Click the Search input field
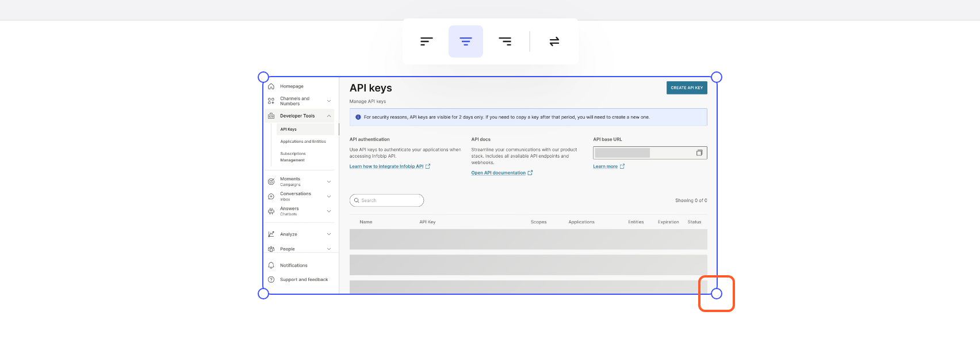 [386, 200]
